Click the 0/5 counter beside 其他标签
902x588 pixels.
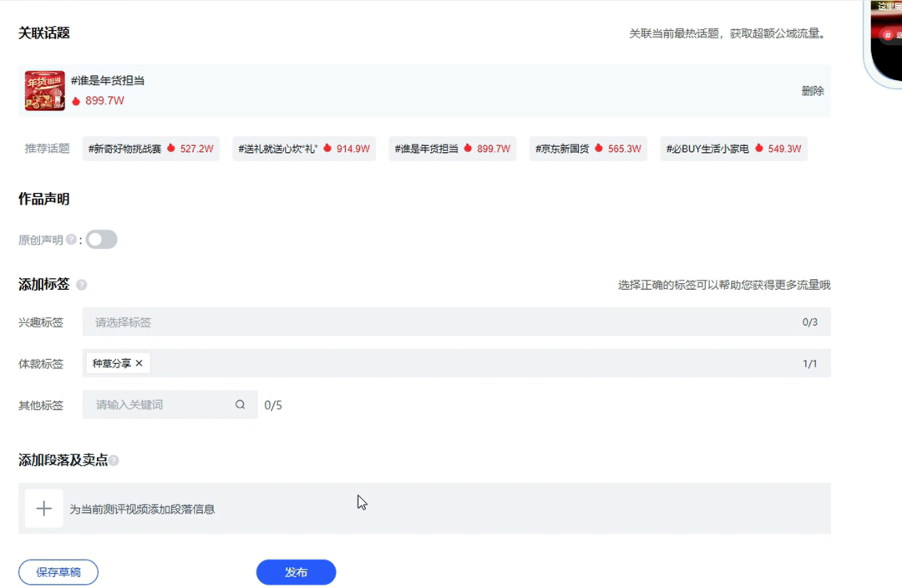coord(272,405)
